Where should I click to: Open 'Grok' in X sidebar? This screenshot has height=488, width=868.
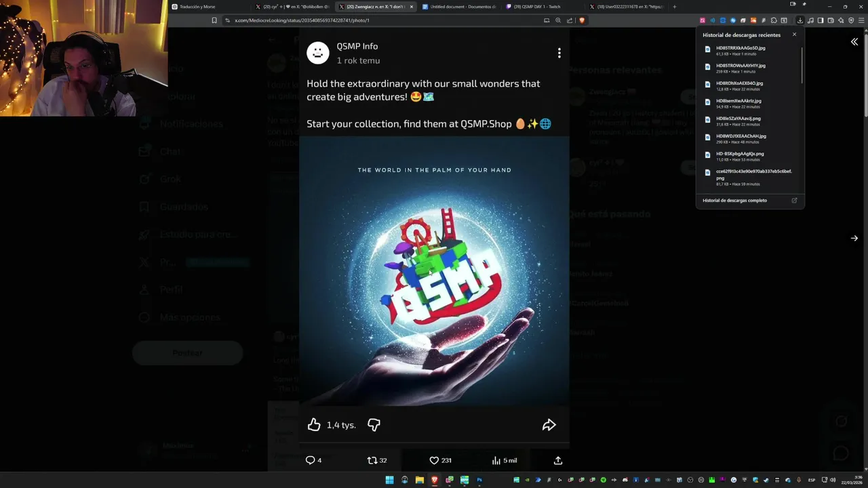pyautogui.click(x=160, y=179)
